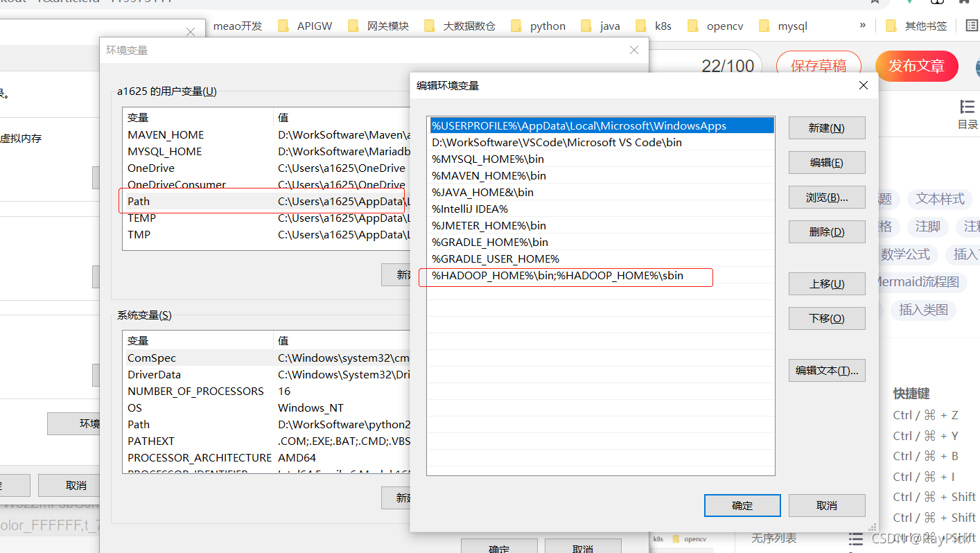Select the VSCode Microsoft VS Code\bin entry

tap(600, 142)
